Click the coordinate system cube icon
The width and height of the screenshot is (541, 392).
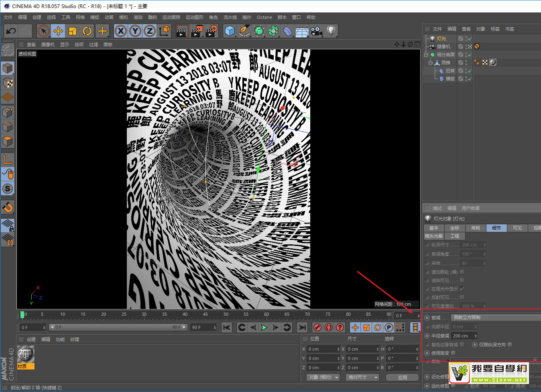[164, 31]
